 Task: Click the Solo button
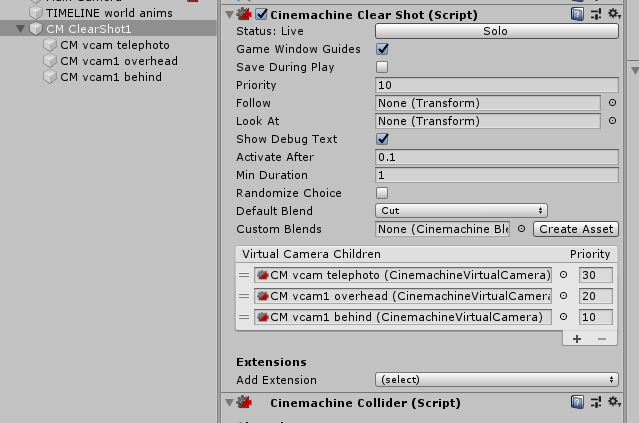pos(497,31)
